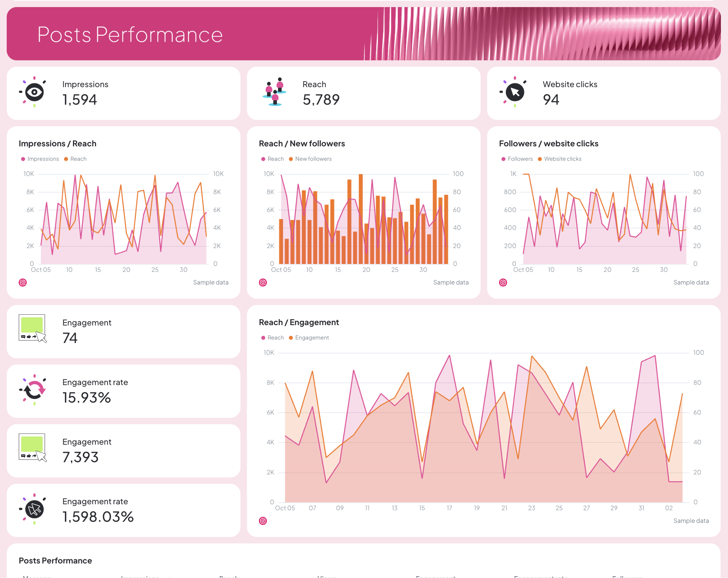This screenshot has width=728, height=578.
Task: Click the arrow-burst icon next to Engagement rate 1,598.03%
Action: [35, 509]
